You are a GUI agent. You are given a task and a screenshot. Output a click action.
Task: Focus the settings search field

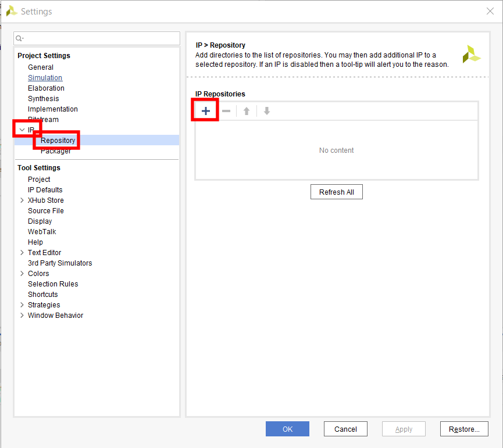point(97,38)
